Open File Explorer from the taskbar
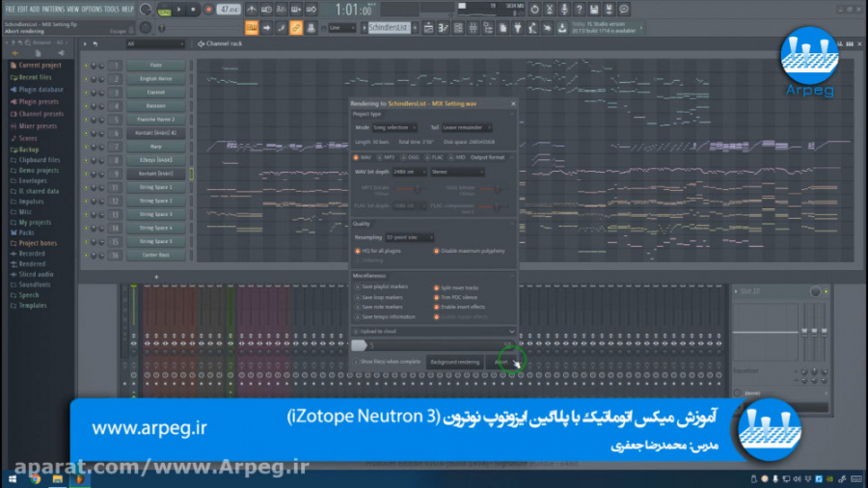 58,479
